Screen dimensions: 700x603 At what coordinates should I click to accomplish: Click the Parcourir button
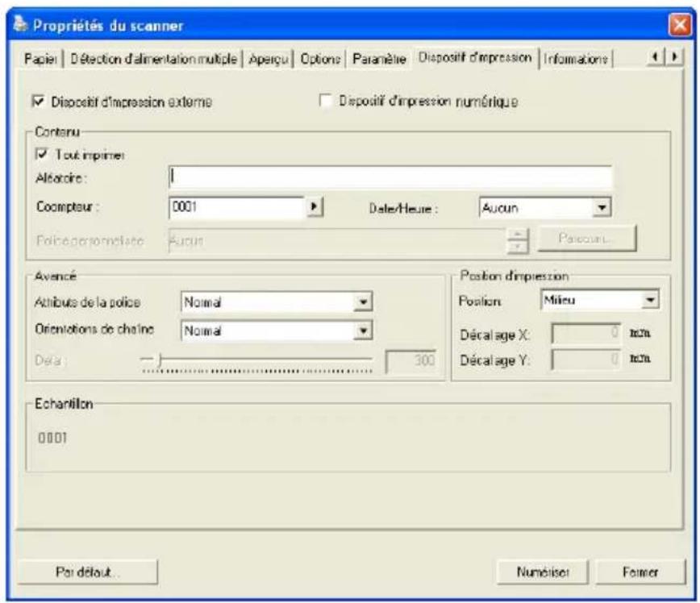[x=586, y=239]
